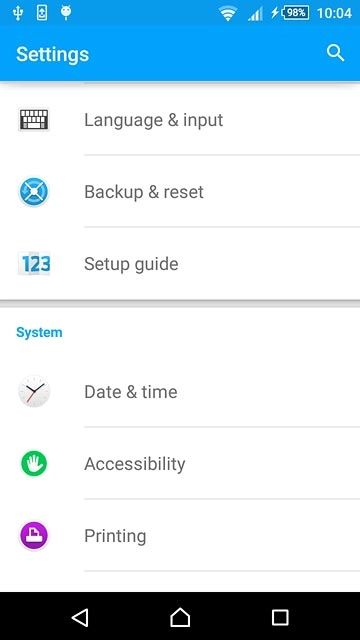Tap the Home navigation button
360x640 pixels.
[x=180, y=617]
